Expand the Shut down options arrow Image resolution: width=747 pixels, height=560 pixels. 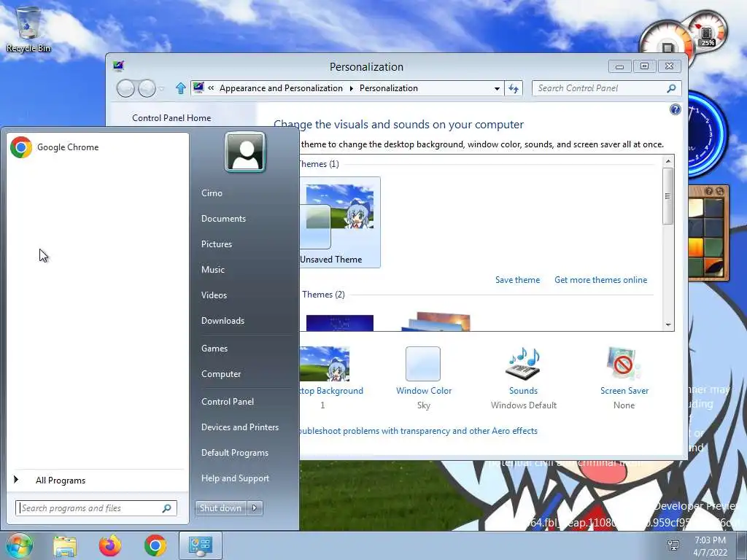click(255, 508)
